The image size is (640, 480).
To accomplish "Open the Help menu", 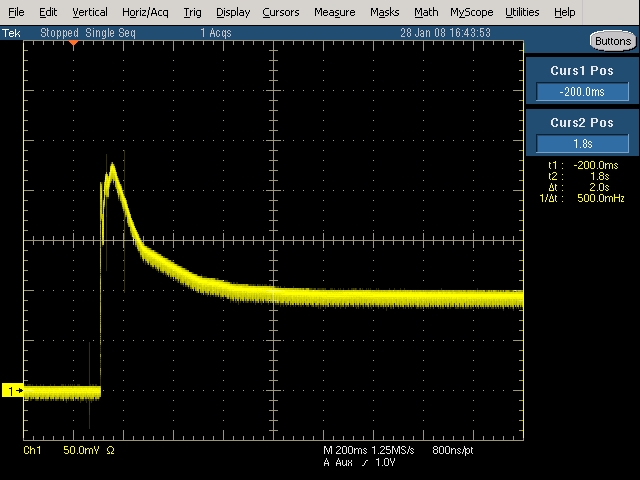I will (x=565, y=12).
